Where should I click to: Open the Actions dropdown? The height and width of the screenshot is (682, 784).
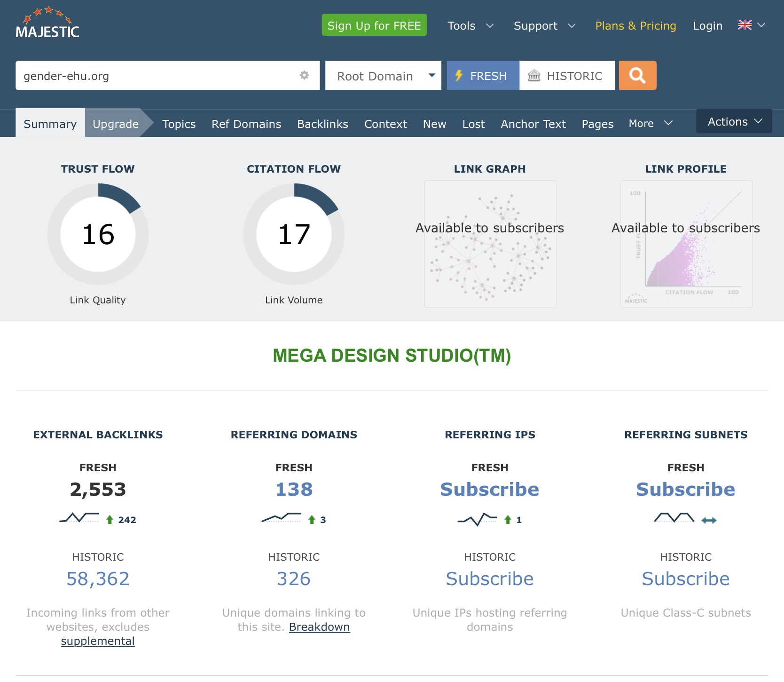(x=734, y=121)
